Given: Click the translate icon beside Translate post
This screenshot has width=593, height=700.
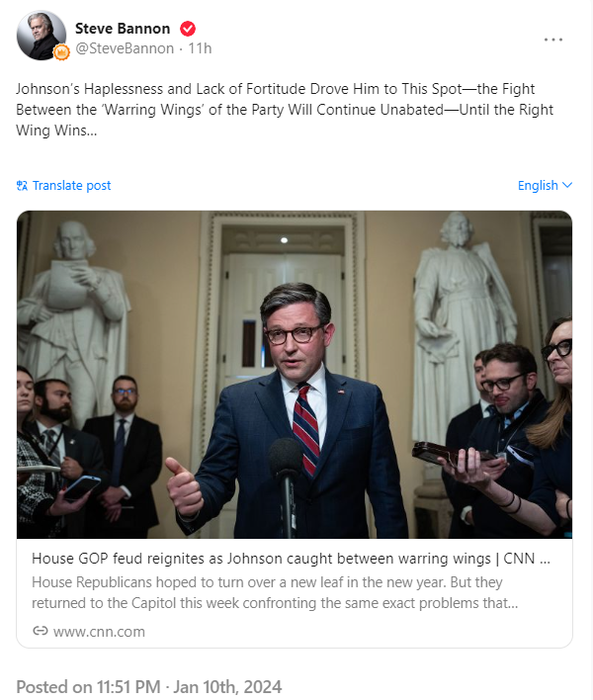Looking at the screenshot, I should click(x=22, y=185).
